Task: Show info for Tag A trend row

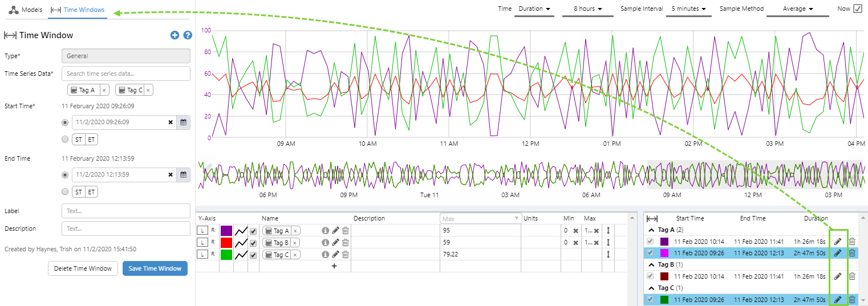Action: click(325, 231)
